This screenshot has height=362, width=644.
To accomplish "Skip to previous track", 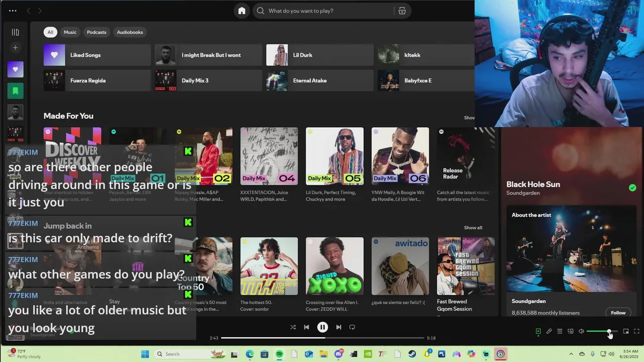I will point(306,327).
